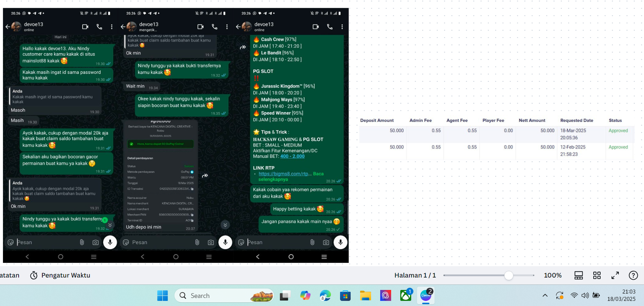Open Microsoft Edge from the taskbar
Image resolution: width=644 pixels, height=306 pixels.
point(325,295)
